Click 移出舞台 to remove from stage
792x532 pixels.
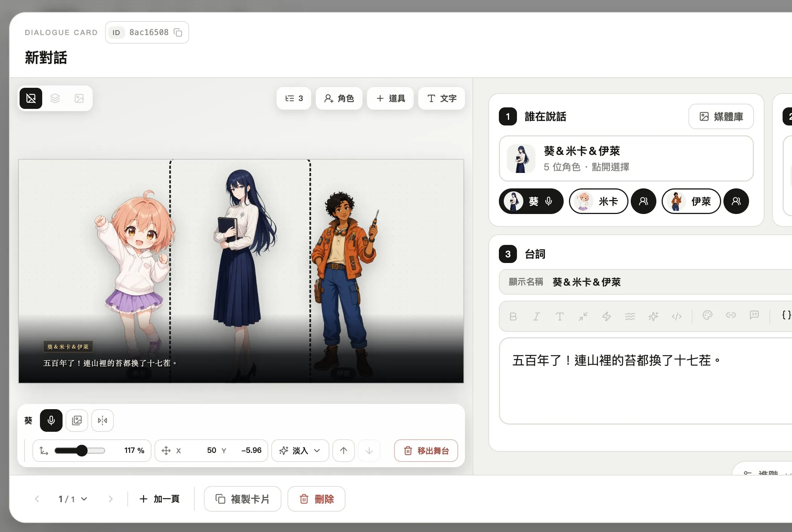click(x=426, y=451)
